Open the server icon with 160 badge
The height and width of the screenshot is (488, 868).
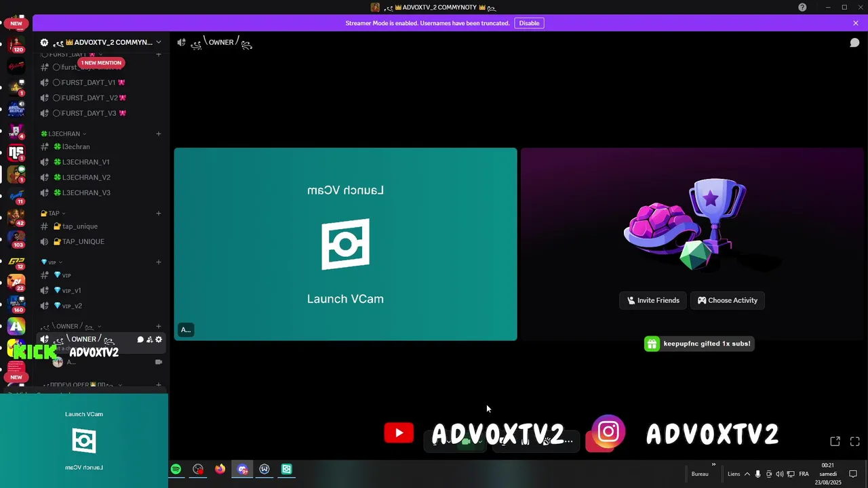click(16, 304)
